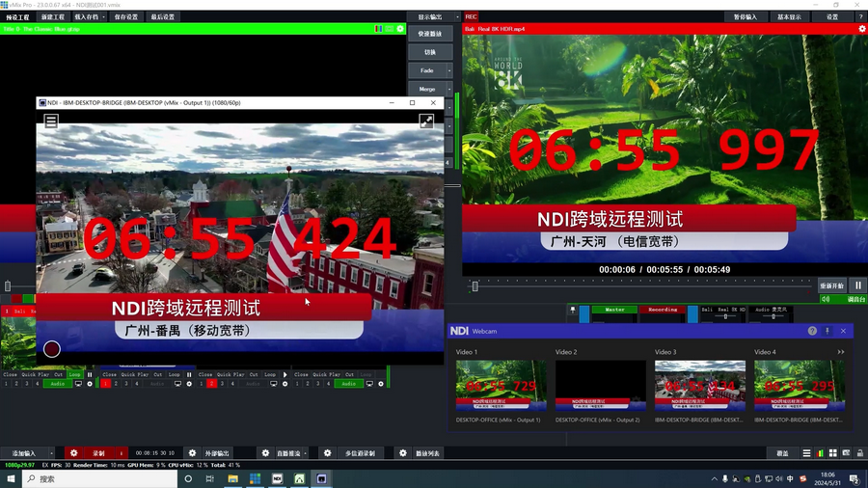Image resolution: width=868 pixels, height=488 pixels.
Task: Click the 重新开始 restart button
Action: (831, 285)
